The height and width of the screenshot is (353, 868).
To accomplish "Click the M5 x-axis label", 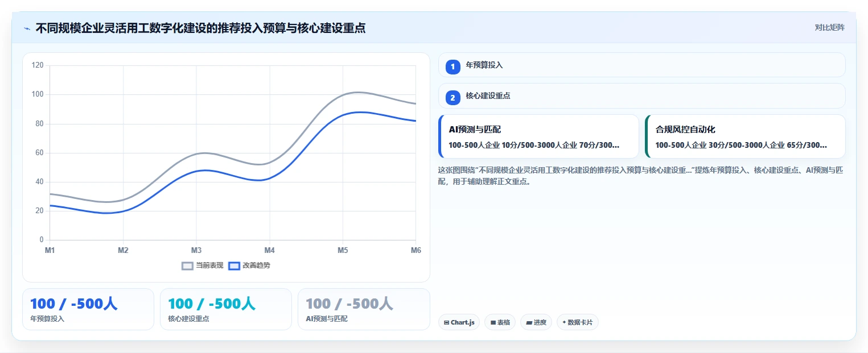I will pos(343,250).
